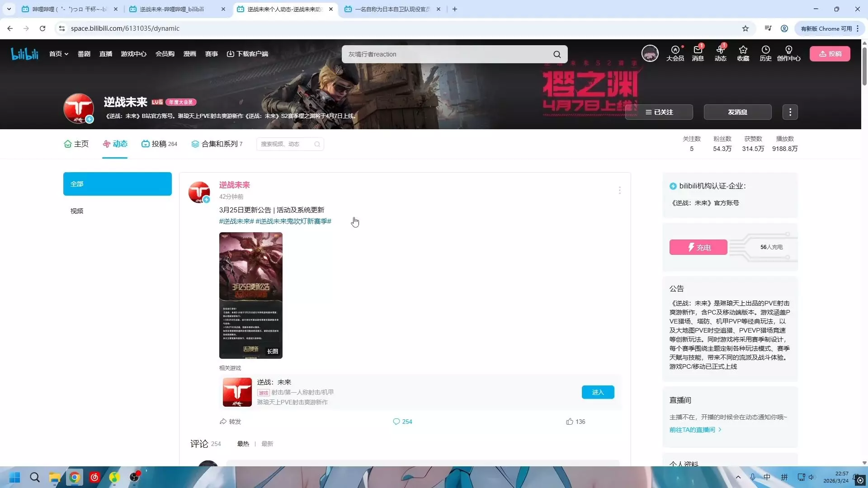The height and width of the screenshot is (488, 868).
Task: Click the 关注数 5 stat
Action: (692, 144)
